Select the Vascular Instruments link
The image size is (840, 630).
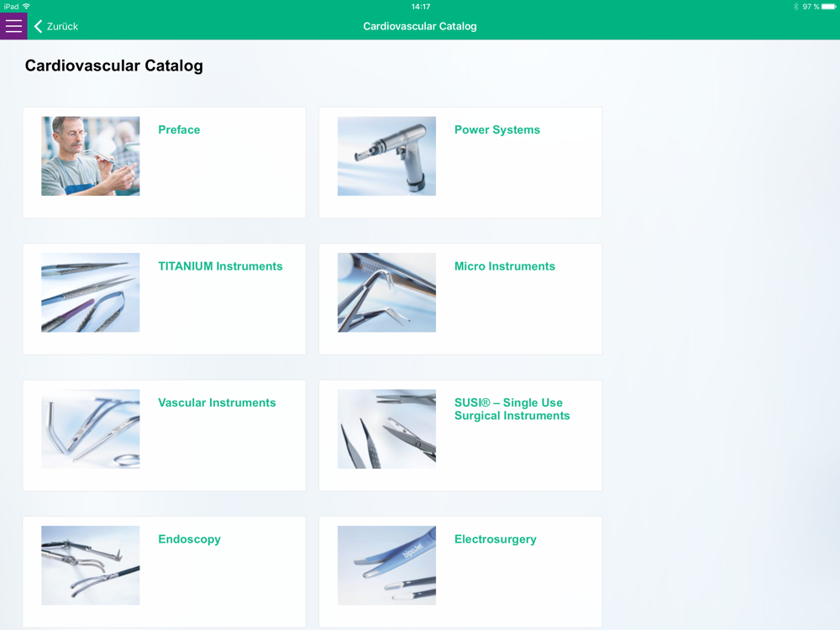tap(217, 403)
